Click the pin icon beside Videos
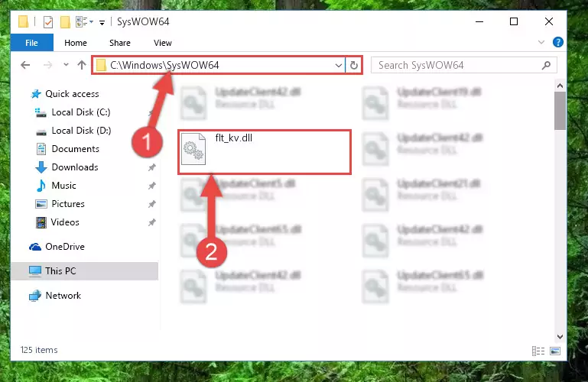 (x=152, y=222)
